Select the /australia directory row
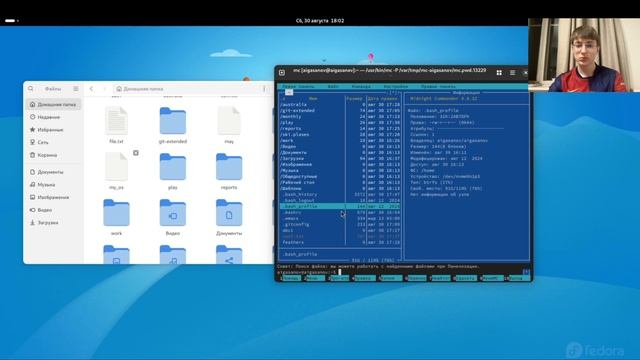This screenshot has width=640, height=360. point(340,104)
